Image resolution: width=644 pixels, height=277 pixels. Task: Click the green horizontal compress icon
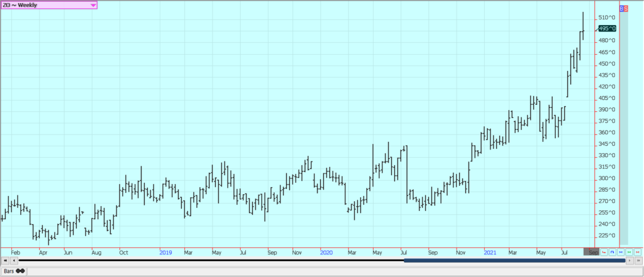pos(629,252)
